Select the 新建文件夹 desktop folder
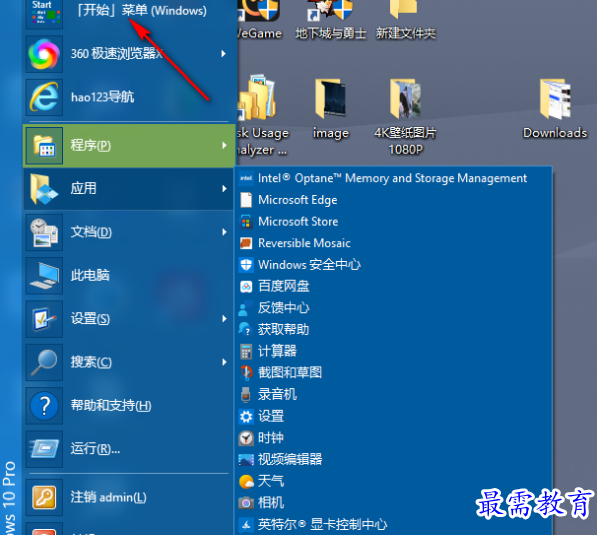 click(405, 21)
